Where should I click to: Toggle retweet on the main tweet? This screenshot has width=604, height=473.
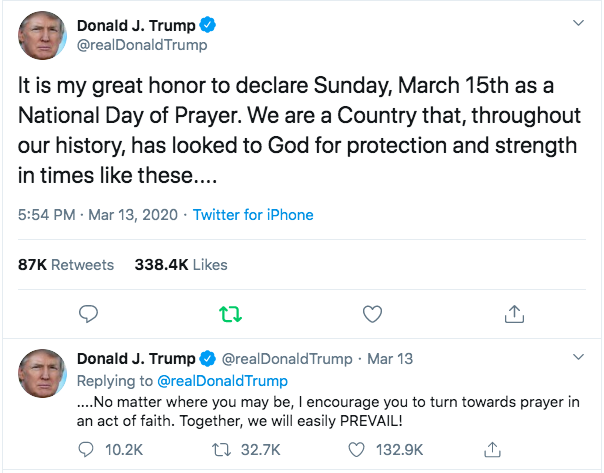(230, 314)
